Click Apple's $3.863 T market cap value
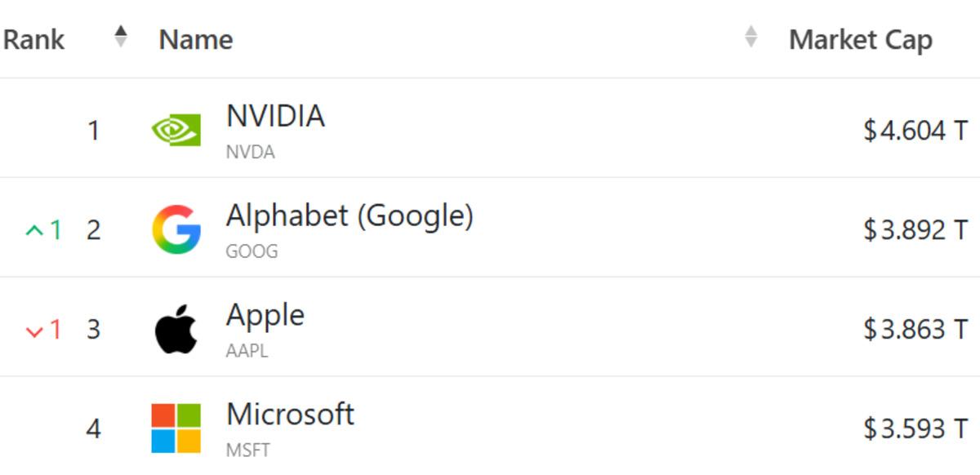This screenshot has width=980, height=475. pos(915,329)
